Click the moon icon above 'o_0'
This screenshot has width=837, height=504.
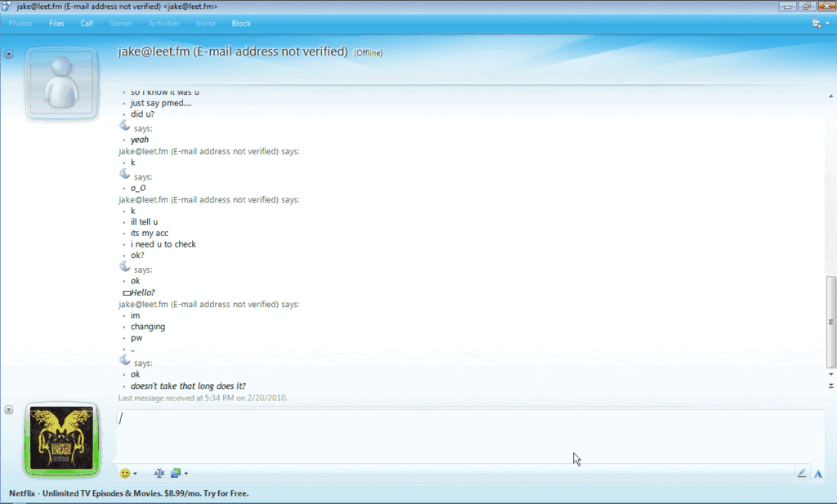(x=125, y=174)
